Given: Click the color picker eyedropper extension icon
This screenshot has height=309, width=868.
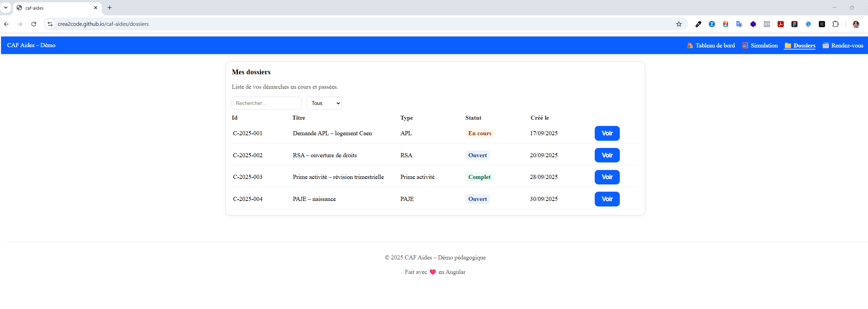Looking at the screenshot, I should click(698, 24).
